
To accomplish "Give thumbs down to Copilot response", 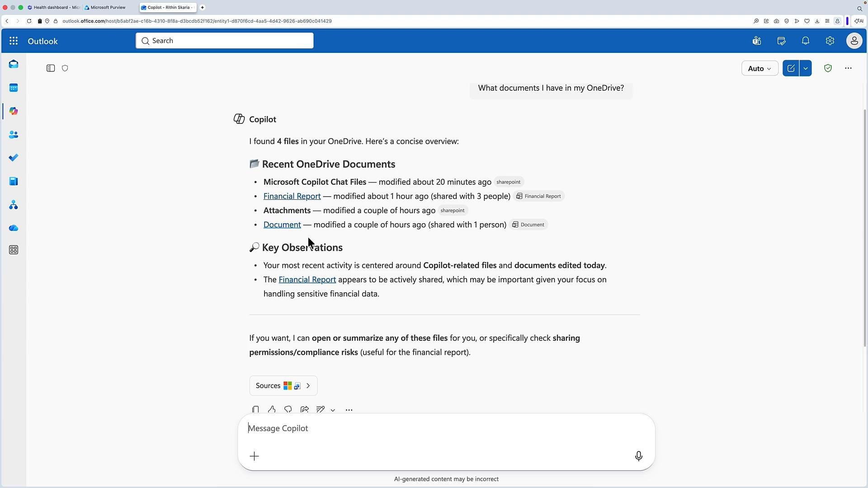I will click(288, 409).
